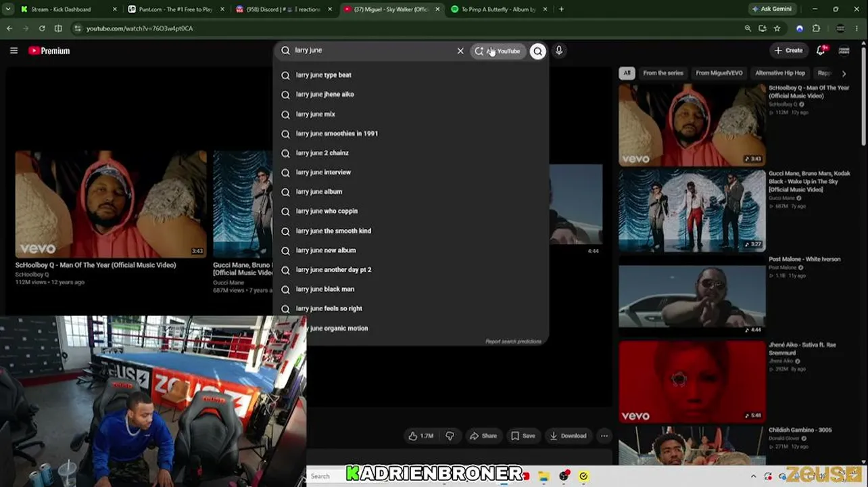Select the 'From the series' chip
868x487 pixels.
[663, 73]
